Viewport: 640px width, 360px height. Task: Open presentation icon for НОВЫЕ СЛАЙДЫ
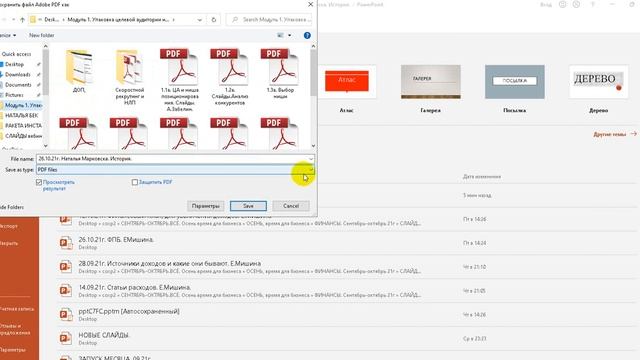tap(66, 338)
